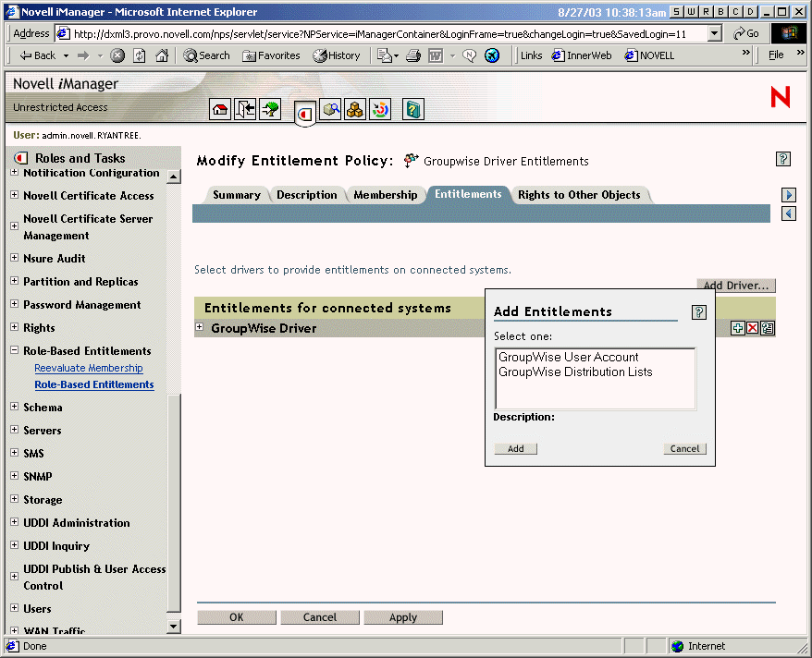Image resolution: width=812 pixels, height=658 pixels.
Task: Click the red X delete entitlement icon
Action: (752, 328)
